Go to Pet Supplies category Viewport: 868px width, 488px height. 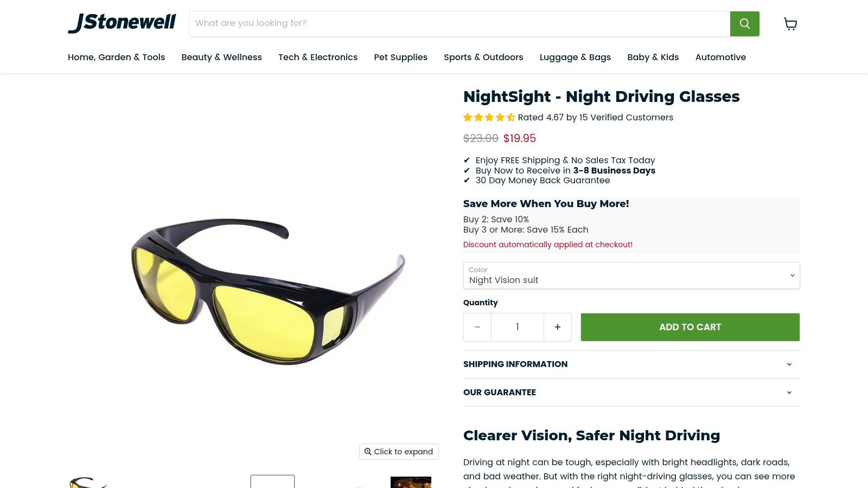pyautogui.click(x=400, y=57)
